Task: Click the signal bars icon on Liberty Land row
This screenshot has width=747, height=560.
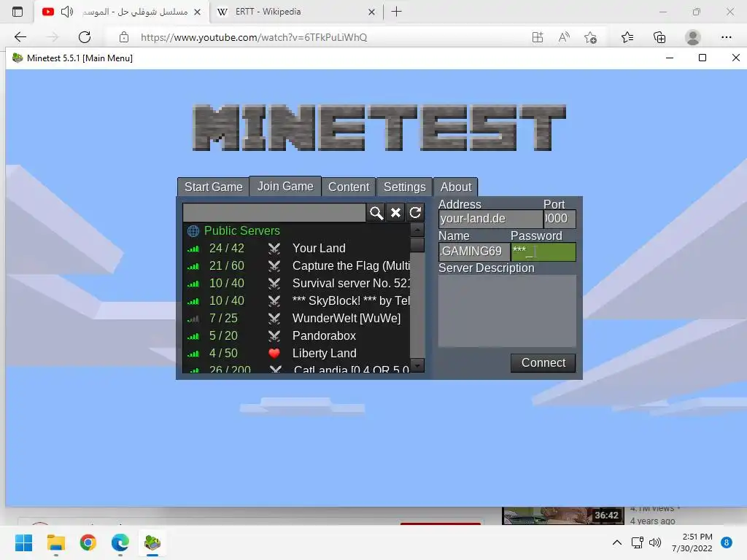Action: tap(193, 354)
